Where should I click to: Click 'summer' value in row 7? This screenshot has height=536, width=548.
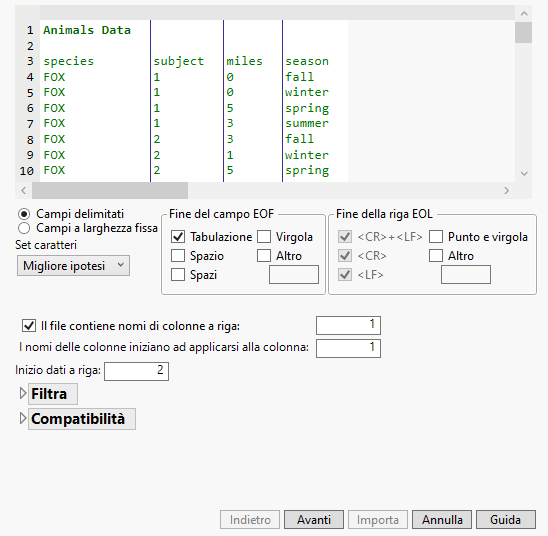tap(307, 123)
